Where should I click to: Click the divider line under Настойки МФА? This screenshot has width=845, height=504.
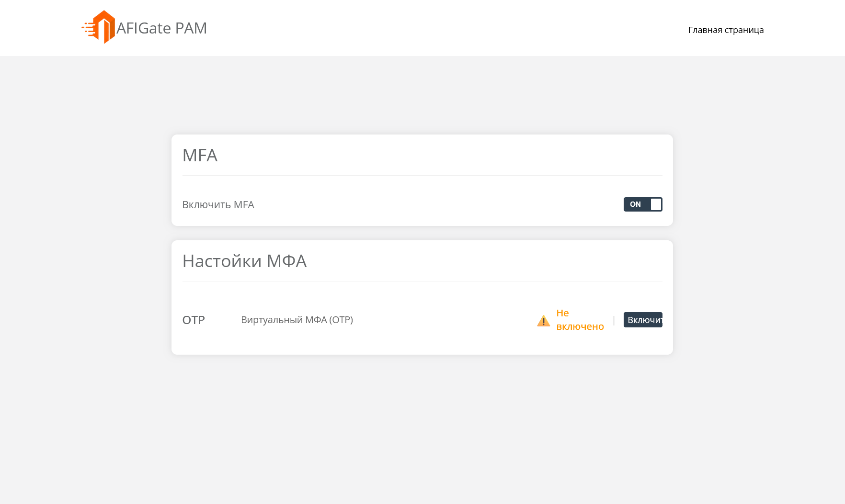[422, 281]
